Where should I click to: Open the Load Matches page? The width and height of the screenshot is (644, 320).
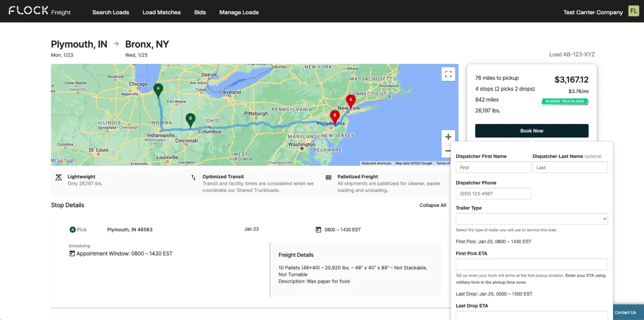click(x=161, y=12)
